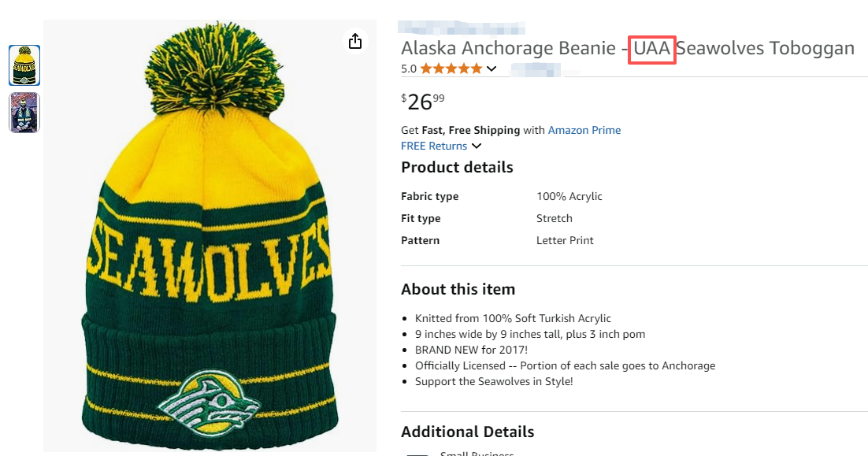Click the blurred ratings count beside the stars

536,69
